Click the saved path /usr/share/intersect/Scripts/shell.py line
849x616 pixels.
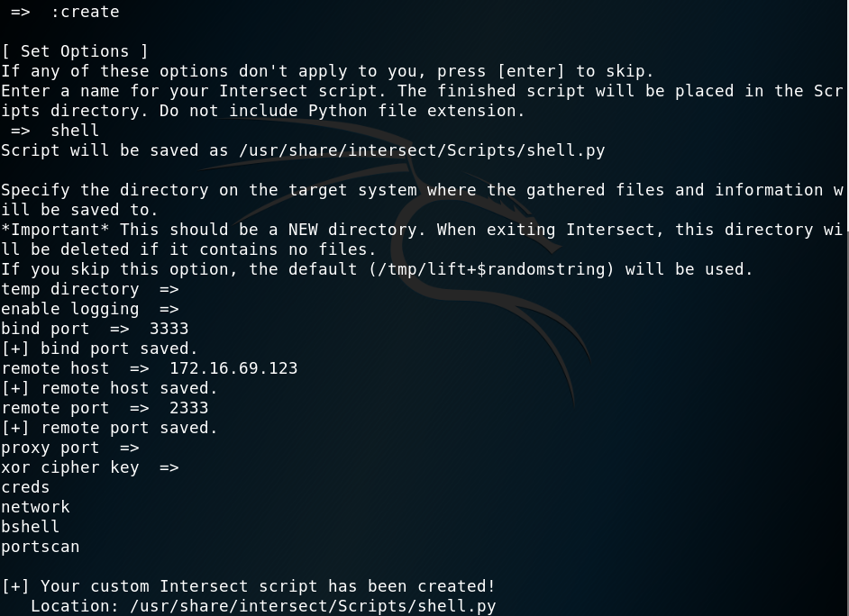pyautogui.click(x=303, y=150)
